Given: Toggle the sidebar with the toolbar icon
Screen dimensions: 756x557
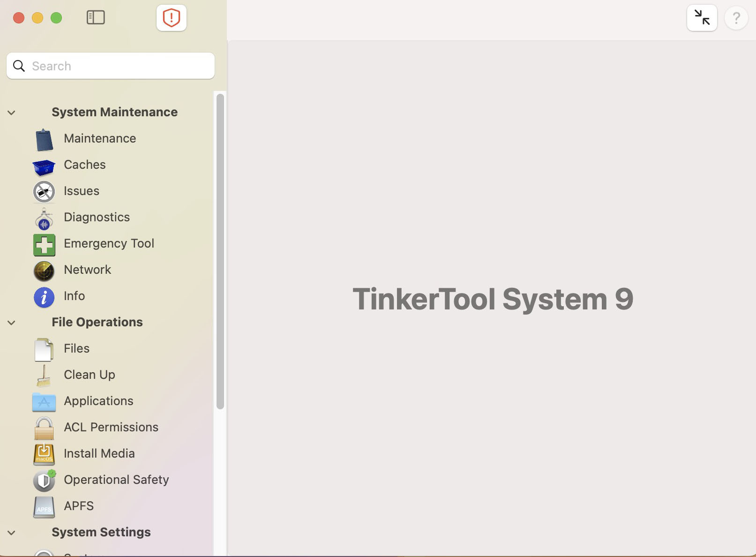Looking at the screenshot, I should (x=96, y=18).
